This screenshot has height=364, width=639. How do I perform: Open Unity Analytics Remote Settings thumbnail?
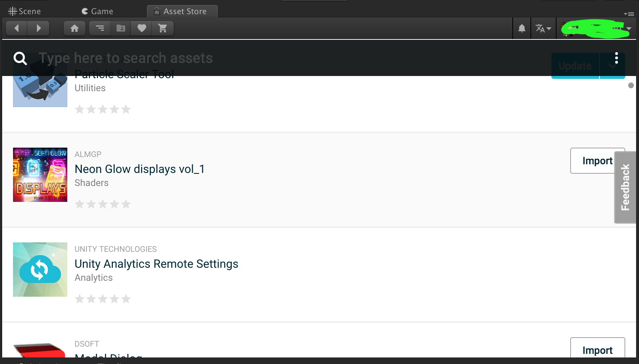tap(40, 270)
